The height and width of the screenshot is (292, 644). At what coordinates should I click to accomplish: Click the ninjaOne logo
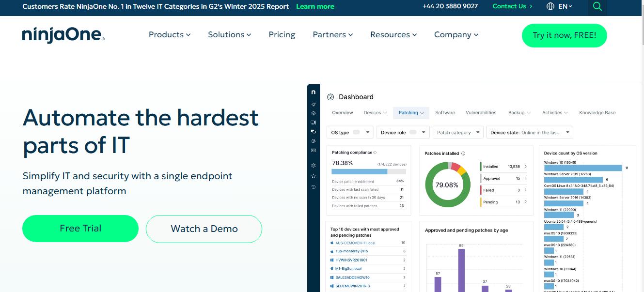63,35
